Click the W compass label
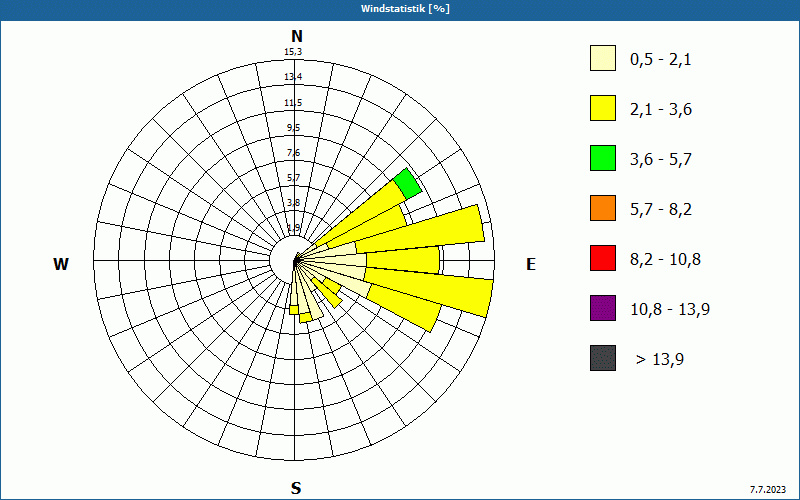Viewport: 800px width, 500px height. (x=61, y=264)
